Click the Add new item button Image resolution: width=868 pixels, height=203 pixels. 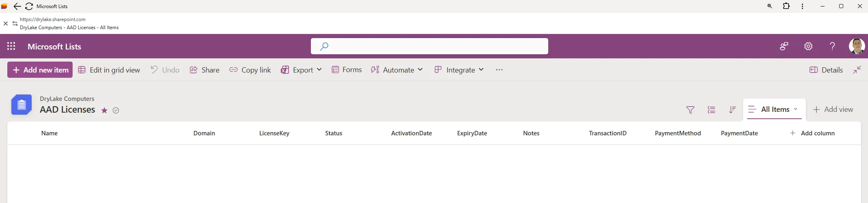click(40, 70)
